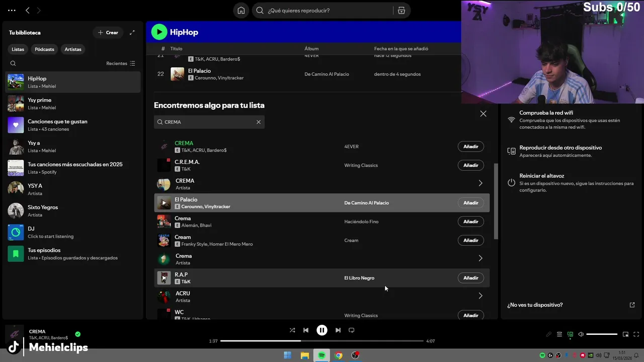Image resolution: width=644 pixels, height=362 pixels.
Task: Open NVIDIA icon in system tray
Action: pyautogui.click(x=591, y=355)
